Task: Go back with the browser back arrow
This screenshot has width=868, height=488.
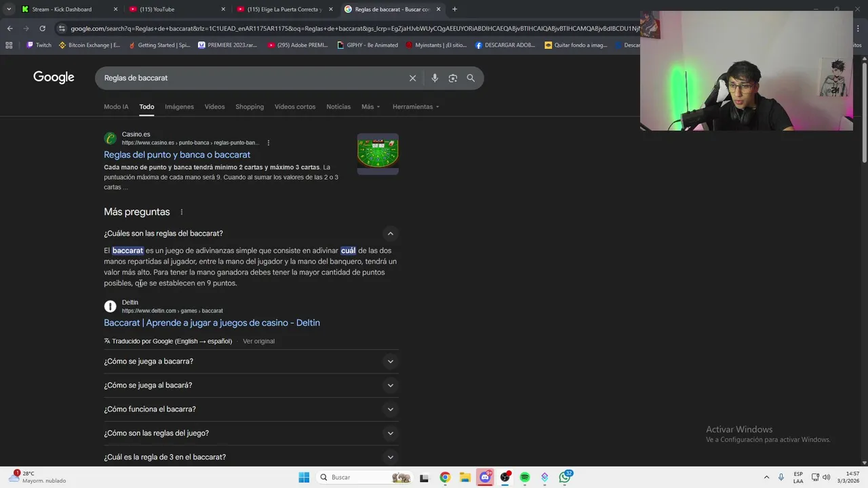Action: (x=9, y=28)
